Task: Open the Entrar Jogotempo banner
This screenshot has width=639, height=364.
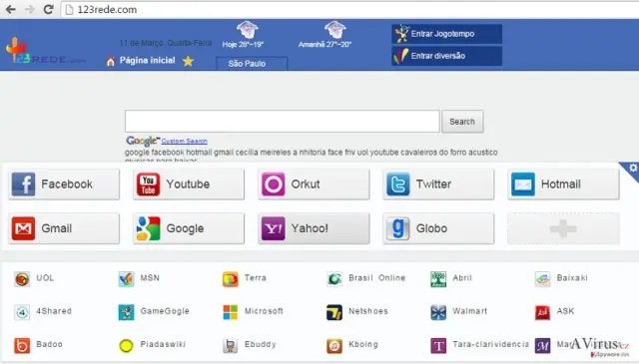Action: point(447,34)
